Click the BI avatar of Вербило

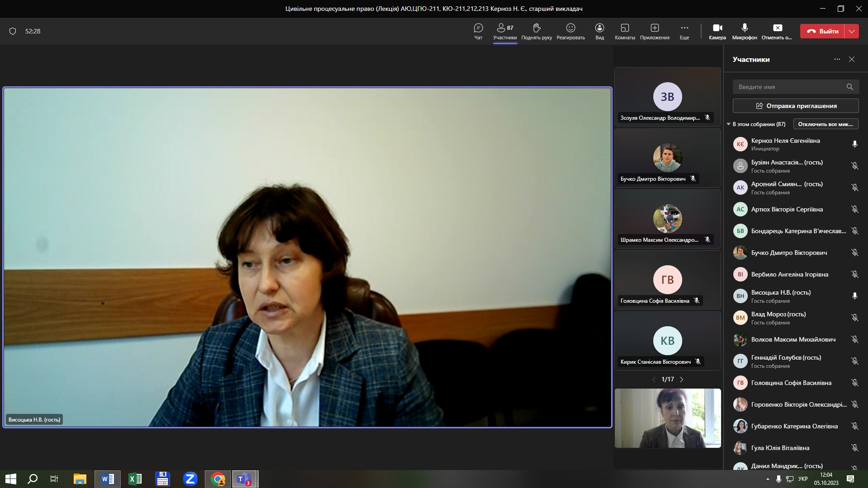[x=740, y=274]
